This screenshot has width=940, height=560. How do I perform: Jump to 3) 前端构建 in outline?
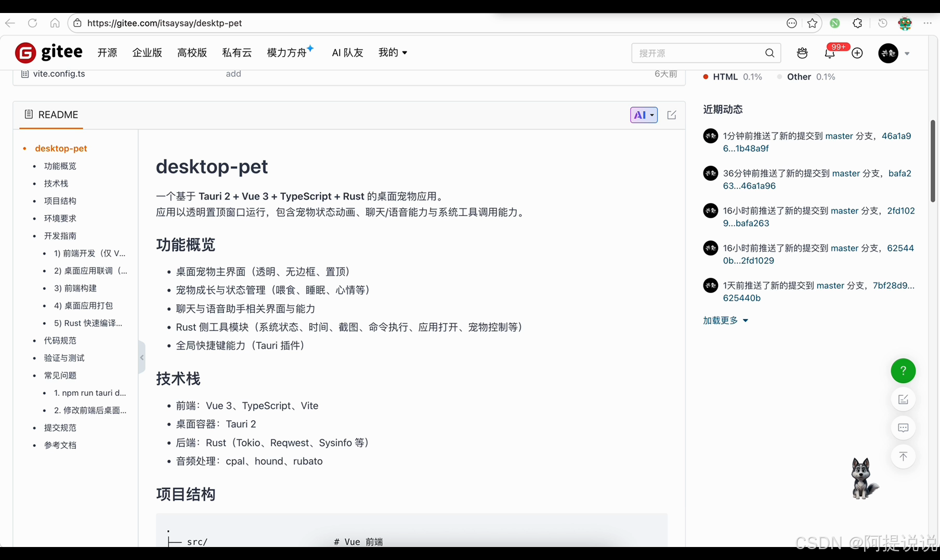(75, 288)
